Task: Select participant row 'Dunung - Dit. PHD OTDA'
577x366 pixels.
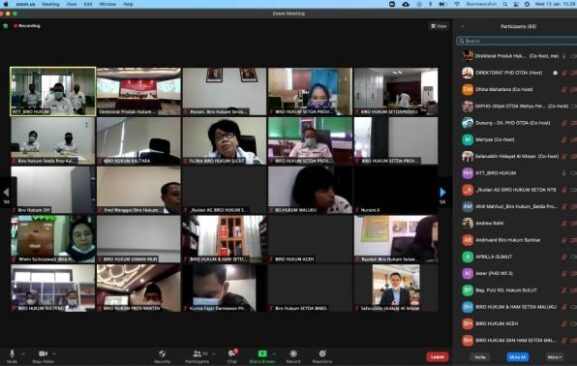Action: 518,123
